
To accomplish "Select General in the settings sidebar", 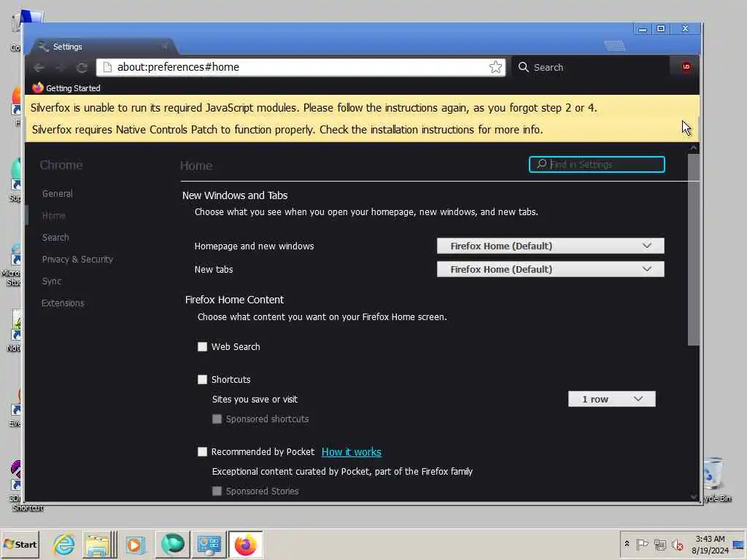I will (x=57, y=194).
